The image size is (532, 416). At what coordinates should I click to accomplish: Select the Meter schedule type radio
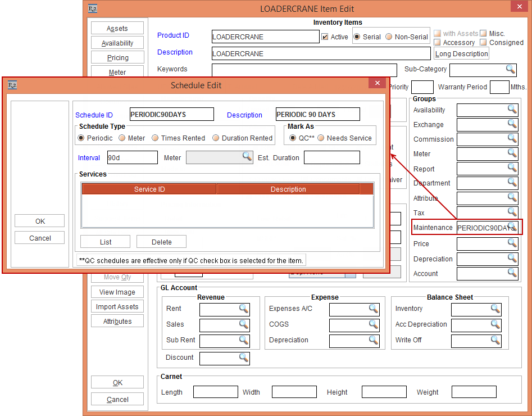(x=122, y=138)
